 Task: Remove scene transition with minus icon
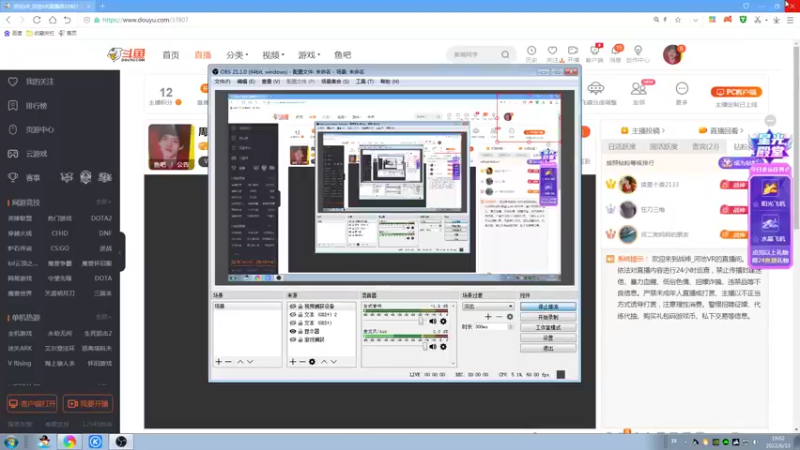click(x=499, y=317)
